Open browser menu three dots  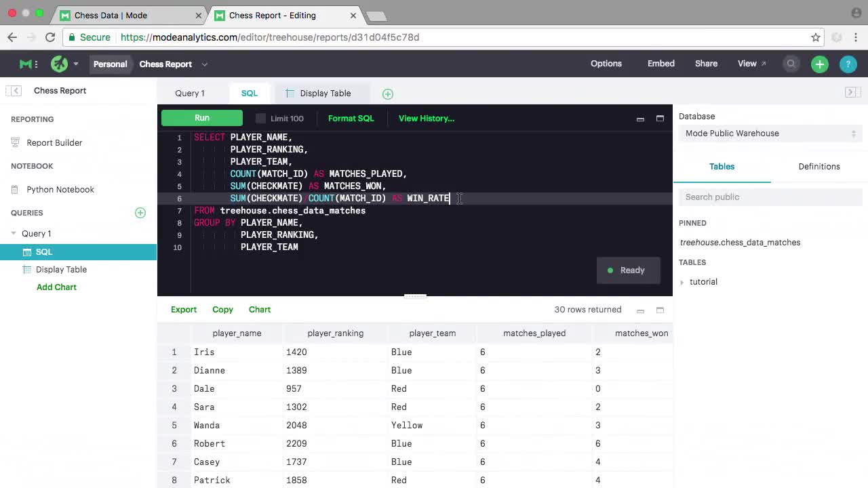click(856, 37)
